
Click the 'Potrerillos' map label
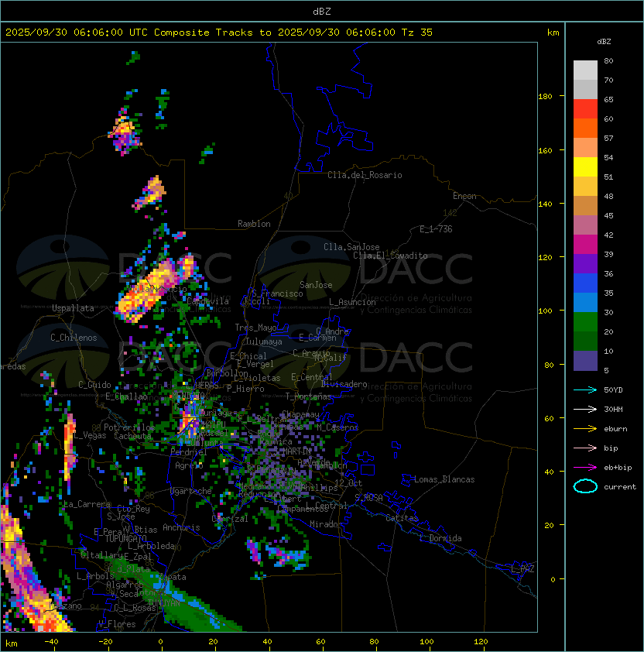pos(129,427)
